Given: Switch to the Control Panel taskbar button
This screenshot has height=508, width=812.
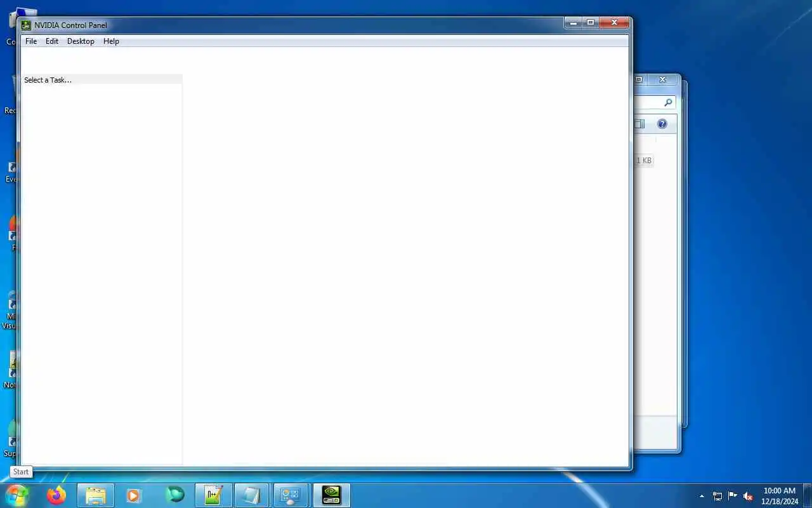Looking at the screenshot, I should [x=291, y=495].
